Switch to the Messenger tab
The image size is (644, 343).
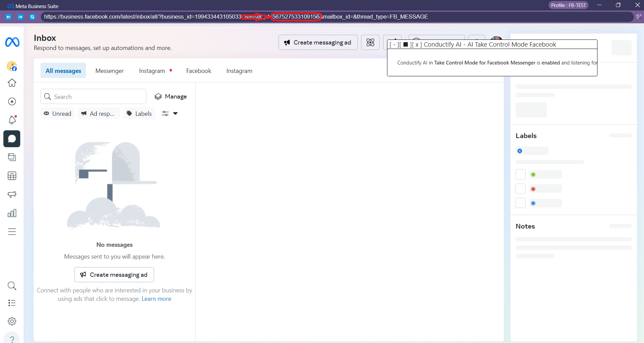coord(109,71)
